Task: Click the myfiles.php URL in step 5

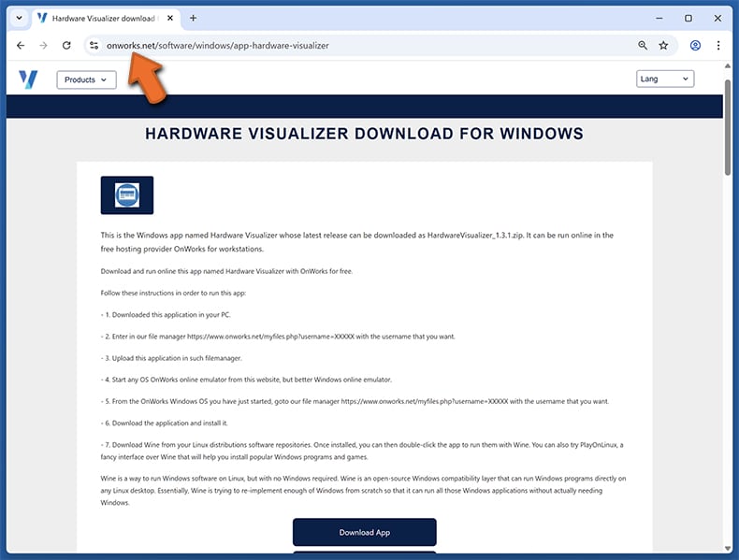Action: [x=425, y=401]
